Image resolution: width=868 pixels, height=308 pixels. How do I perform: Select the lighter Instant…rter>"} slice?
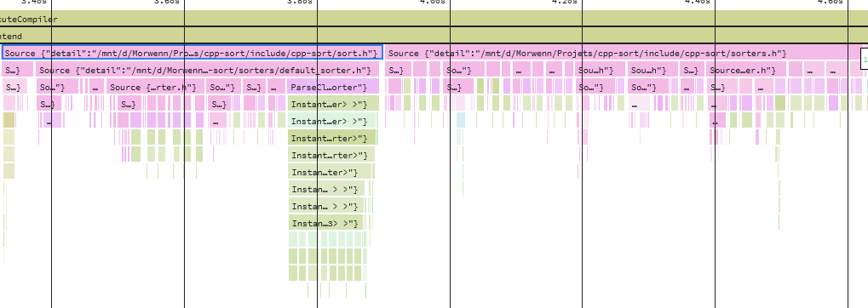click(331, 156)
